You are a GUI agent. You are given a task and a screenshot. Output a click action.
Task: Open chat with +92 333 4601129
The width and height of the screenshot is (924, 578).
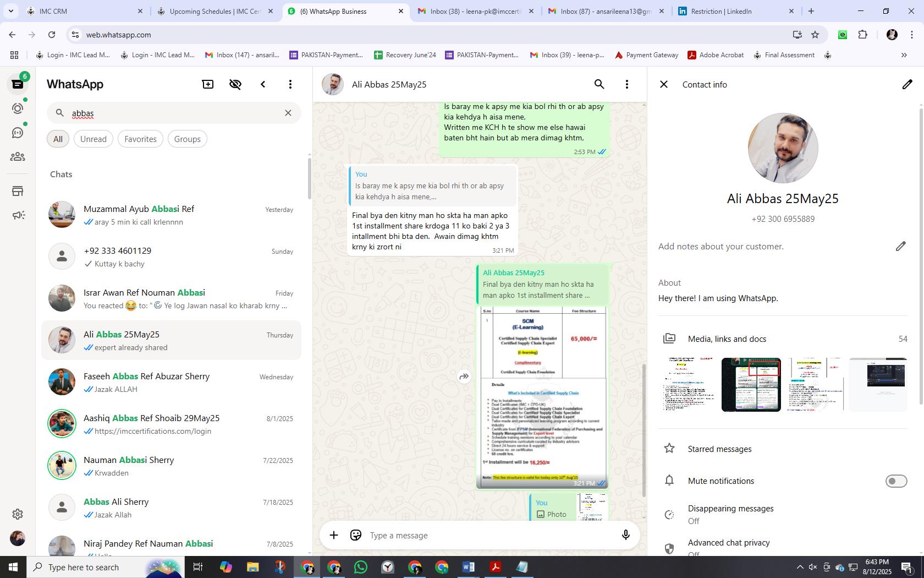(172, 257)
